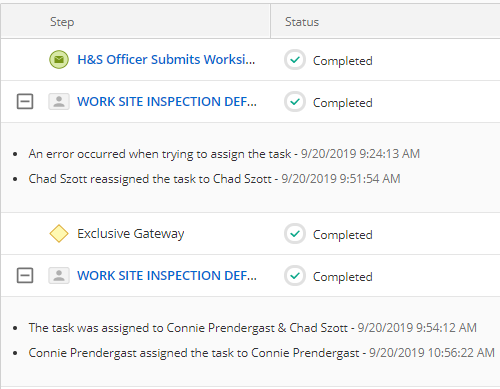The height and width of the screenshot is (389, 500).
Task: Click the Exclusive Gateway step name
Action: click(131, 234)
